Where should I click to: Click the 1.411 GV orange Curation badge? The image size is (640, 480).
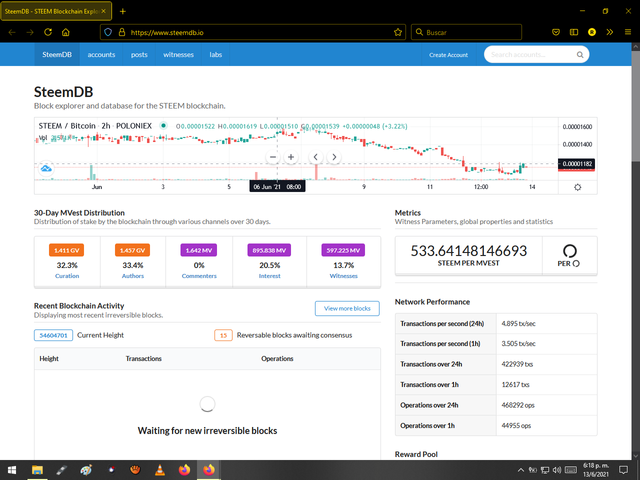67,250
